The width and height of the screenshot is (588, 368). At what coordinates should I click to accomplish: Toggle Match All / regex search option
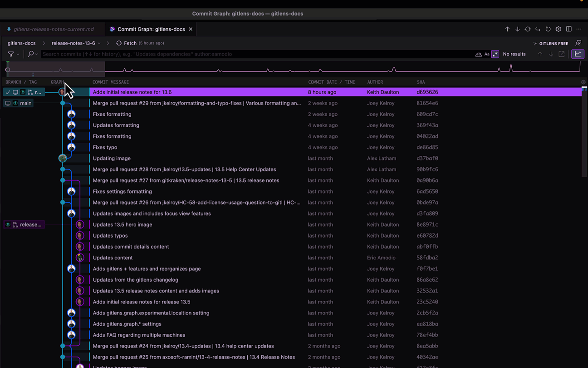[495, 54]
